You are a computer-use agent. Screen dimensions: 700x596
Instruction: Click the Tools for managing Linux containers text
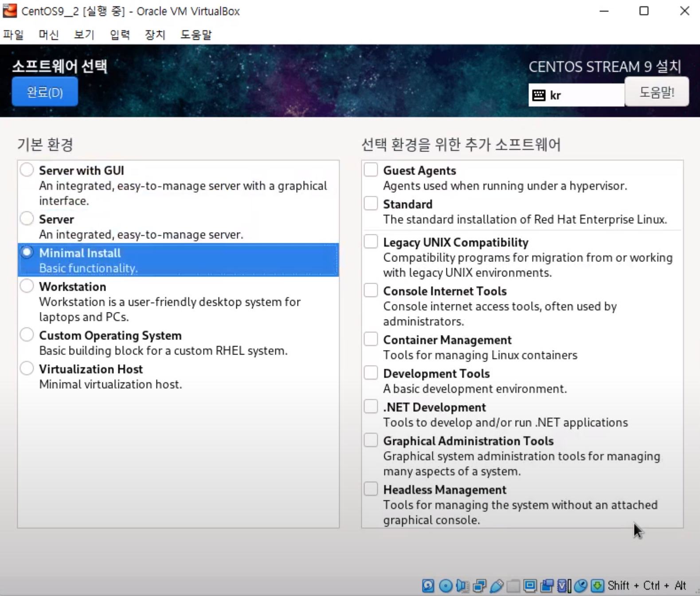480,355
